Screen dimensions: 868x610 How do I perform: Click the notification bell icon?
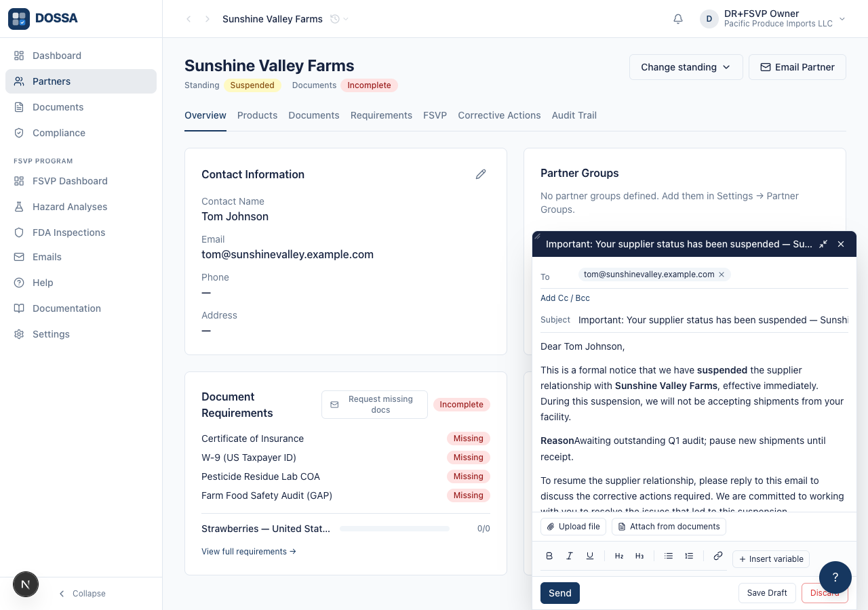pyautogui.click(x=678, y=19)
